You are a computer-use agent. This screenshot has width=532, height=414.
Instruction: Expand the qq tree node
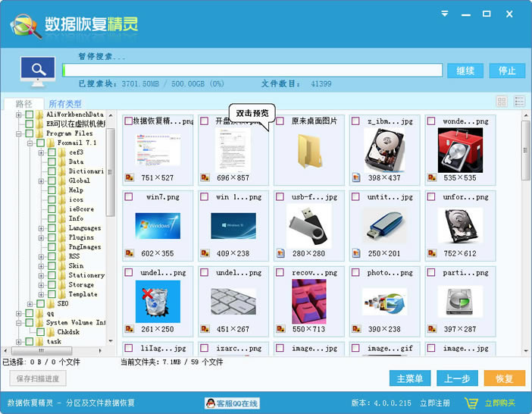[x=19, y=313]
